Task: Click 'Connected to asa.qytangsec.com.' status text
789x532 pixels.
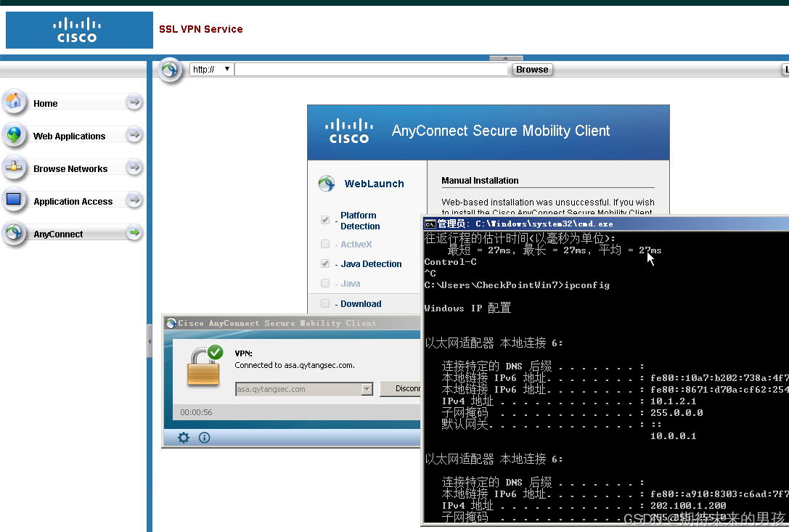Action: coord(295,365)
